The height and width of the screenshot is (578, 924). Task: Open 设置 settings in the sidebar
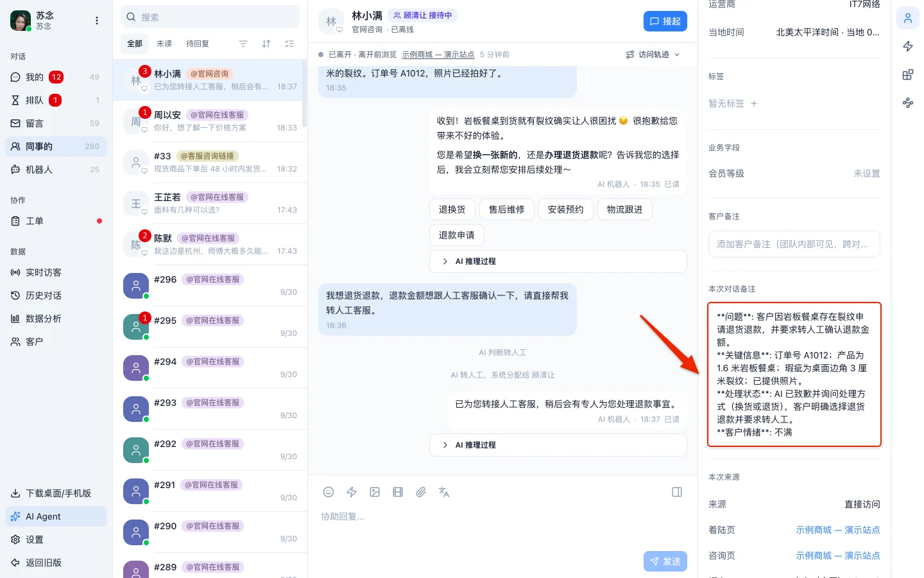tap(56, 539)
